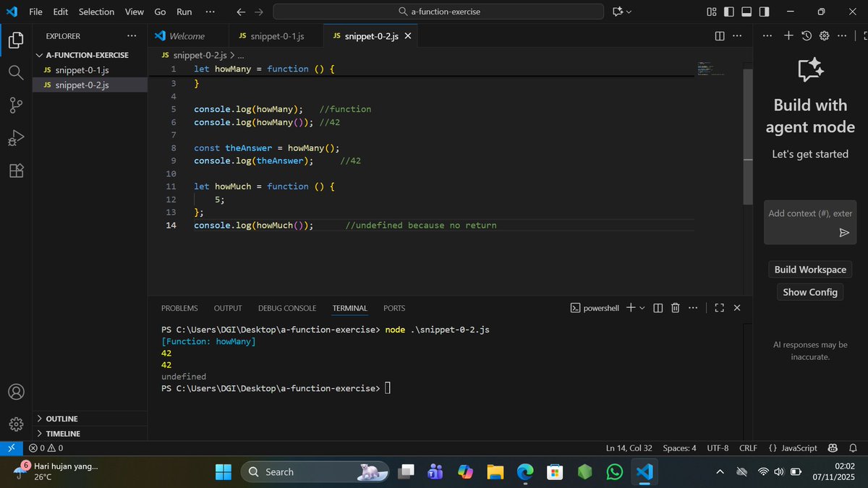
Task: Toggle the secondary sidebar visibility
Action: (763, 12)
